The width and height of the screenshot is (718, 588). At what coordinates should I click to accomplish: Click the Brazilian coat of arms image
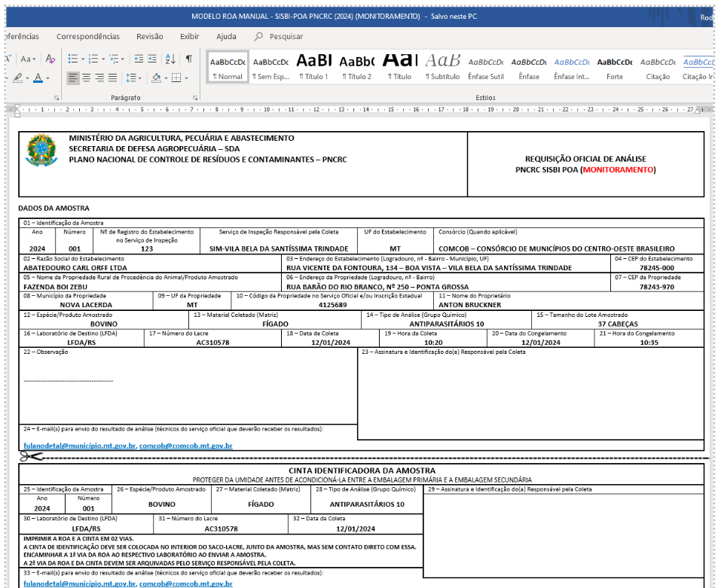[x=41, y=150]
